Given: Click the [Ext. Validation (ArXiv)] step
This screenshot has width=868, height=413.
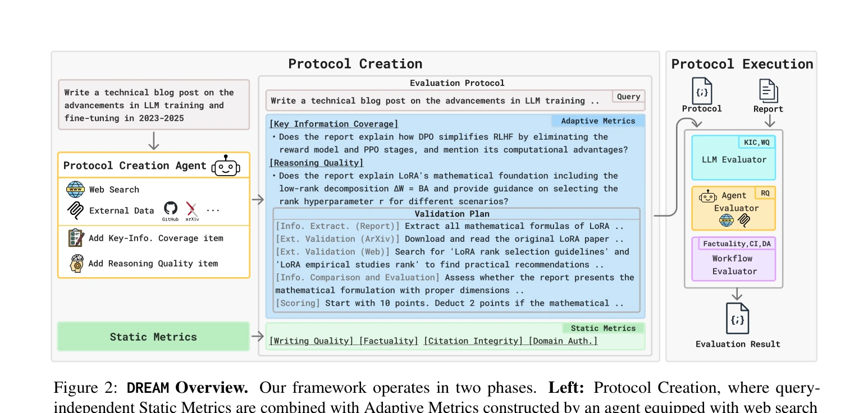Looking at the screenshot, I should point(337,239).
